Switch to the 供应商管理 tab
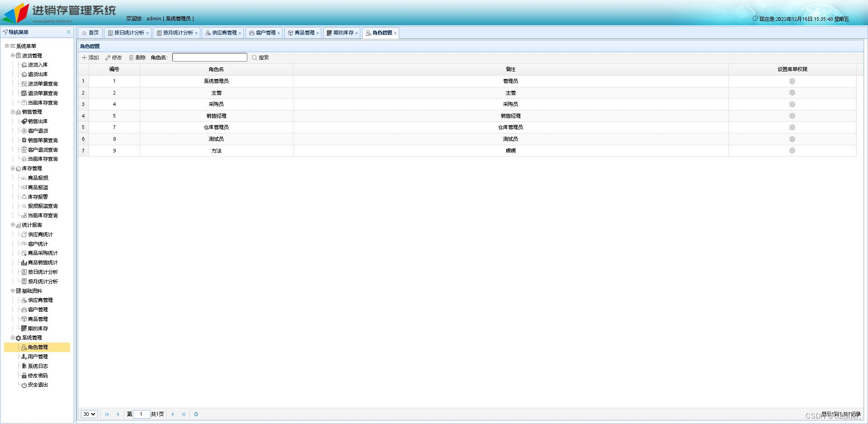Viewport: 868px width, 424px height. point(222,33)
